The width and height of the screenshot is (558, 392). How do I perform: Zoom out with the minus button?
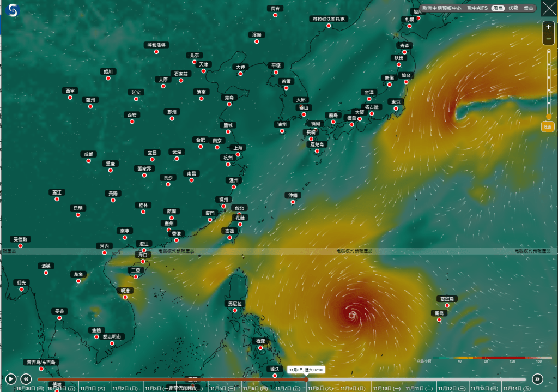click(549, 39)
